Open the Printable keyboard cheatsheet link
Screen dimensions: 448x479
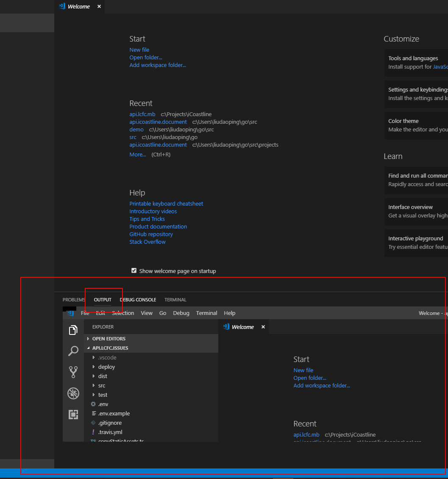click(x=166, y=203)
